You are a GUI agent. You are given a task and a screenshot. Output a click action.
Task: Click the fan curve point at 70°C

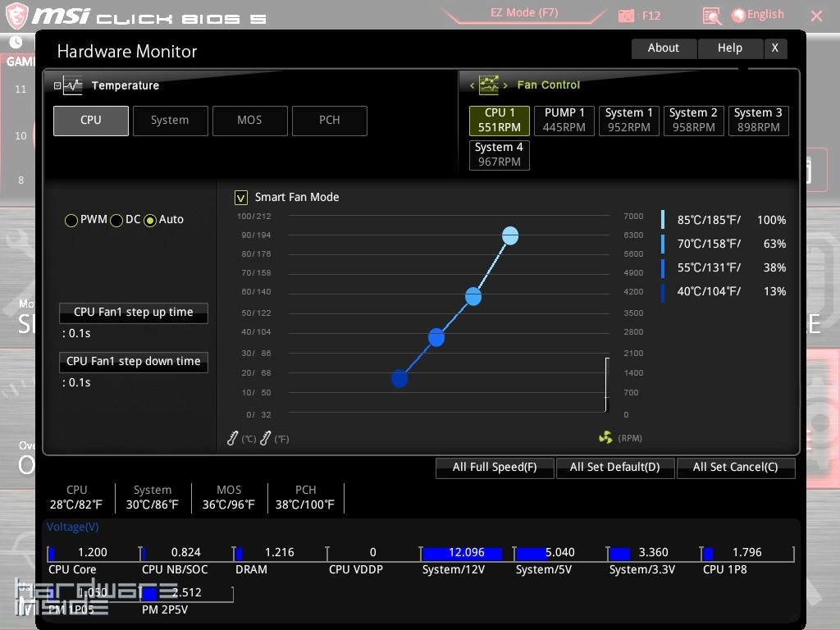(x=473, y=296)
